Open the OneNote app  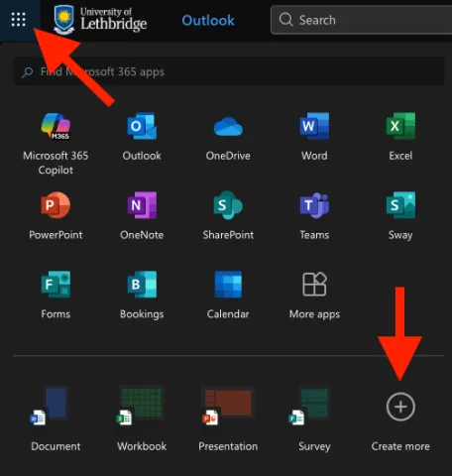click(142, 216)
